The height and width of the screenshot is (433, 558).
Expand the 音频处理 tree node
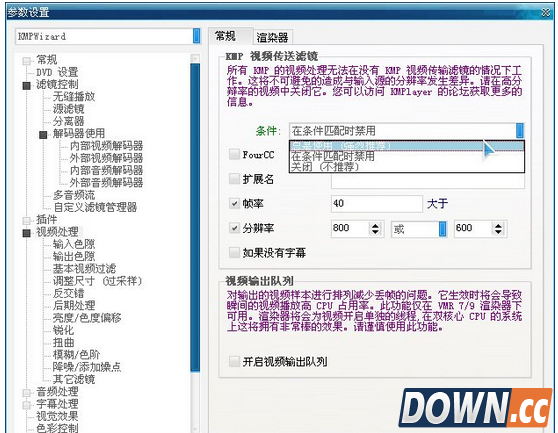coord(26,393)
